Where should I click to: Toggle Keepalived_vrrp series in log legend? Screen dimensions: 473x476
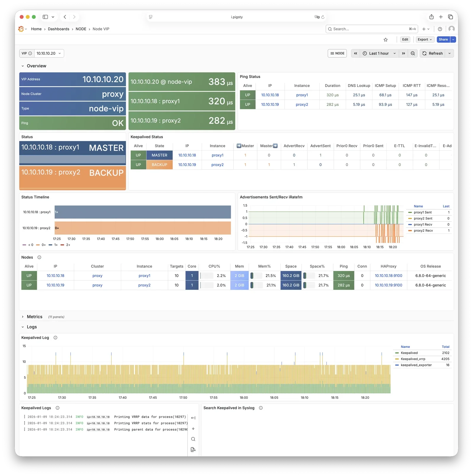click(413, 359)
